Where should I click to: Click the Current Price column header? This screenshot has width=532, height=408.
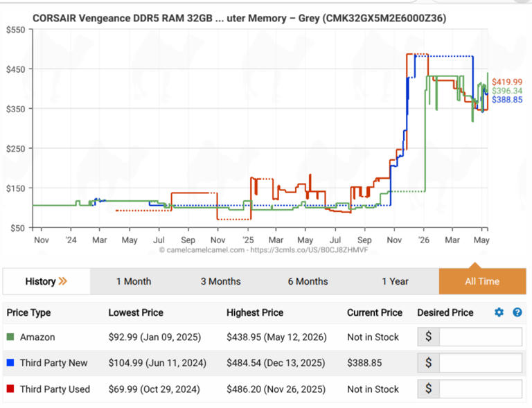pyautogui.click(x=375, y=312)
